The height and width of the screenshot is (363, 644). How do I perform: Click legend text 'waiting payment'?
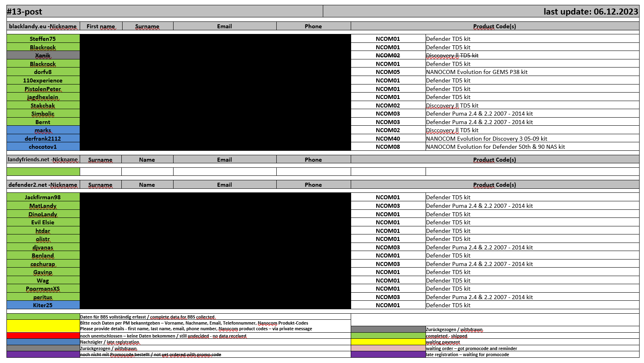[443, 342]
